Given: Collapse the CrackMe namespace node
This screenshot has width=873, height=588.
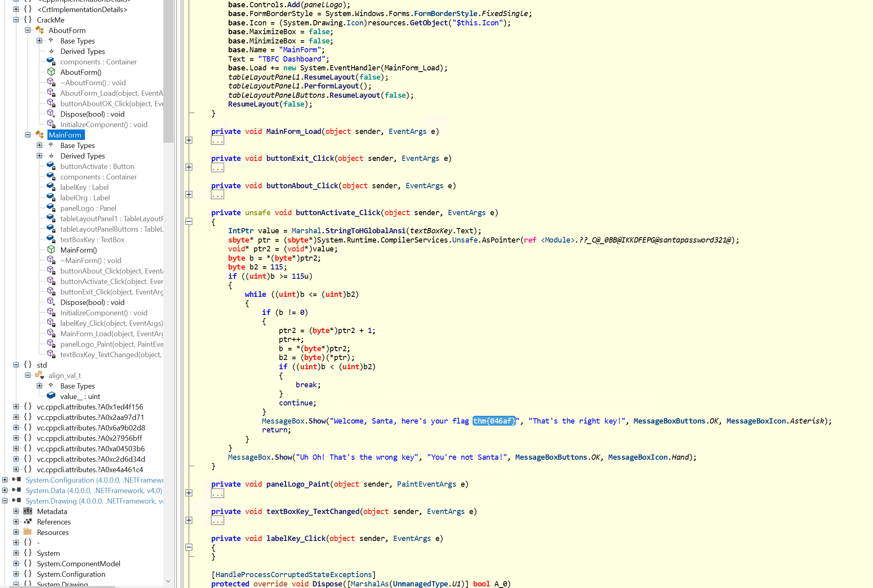Looking at the screenshot, I should [16, 20].
